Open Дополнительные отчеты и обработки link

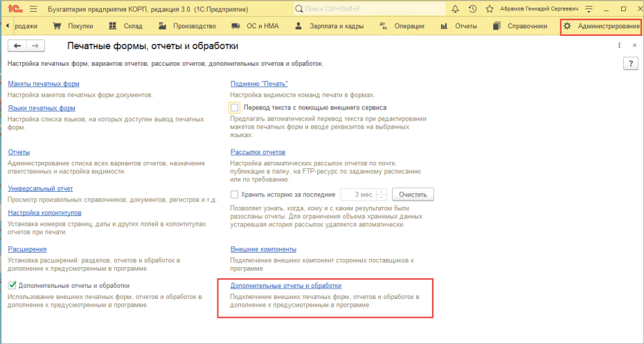pyautogui.click(x=286, y=285)
